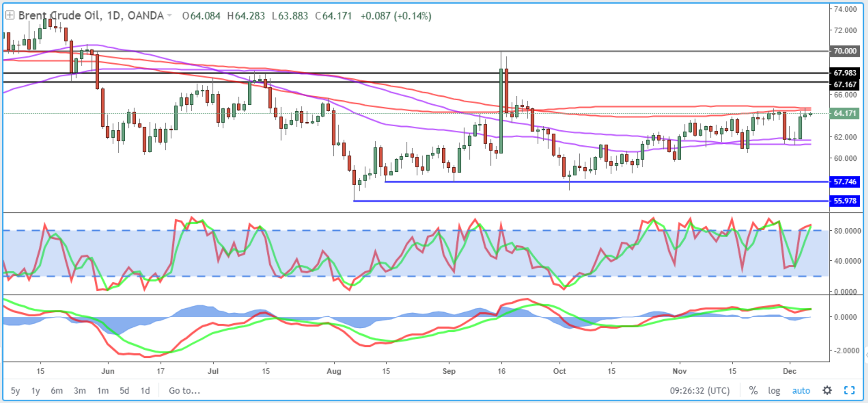Image resolution: width=868 pixels, height=403 pixels.
Task: Click the H64.283 high value
Action: tap(246, 16)
